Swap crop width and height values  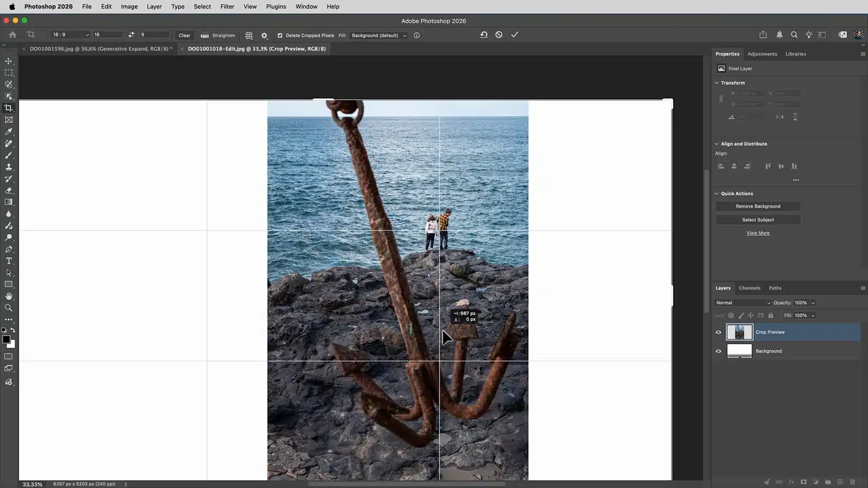[131, 35]
